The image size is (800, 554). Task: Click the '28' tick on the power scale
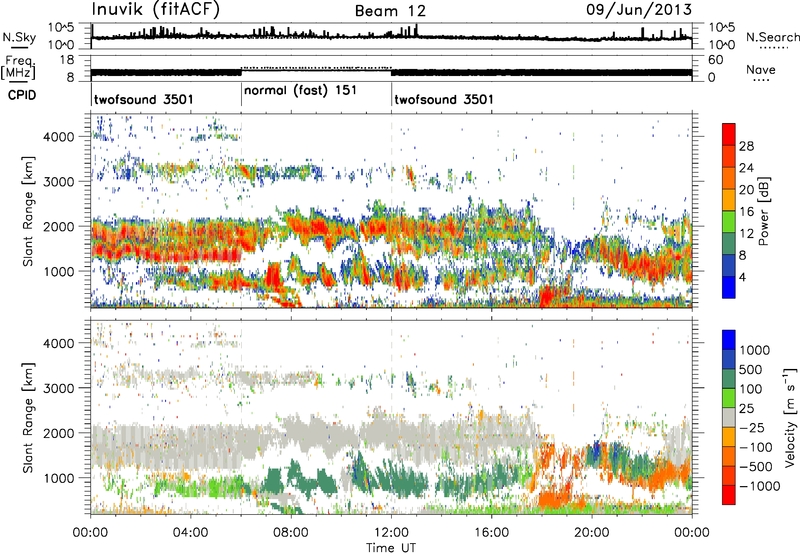pos(746,146)
